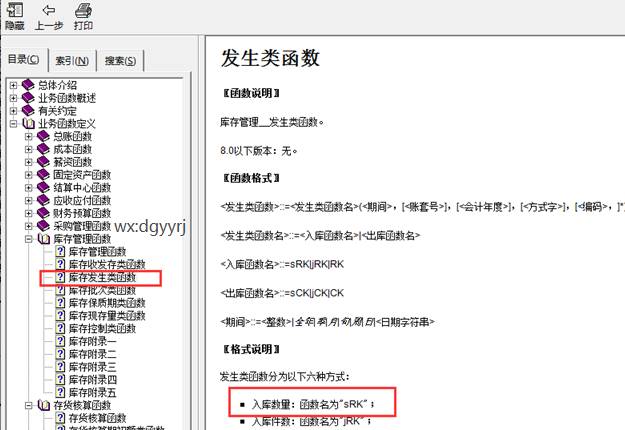Open the 库存批次类函数 topic
This screenshot has height=430, width=625.
click(101, 290)
